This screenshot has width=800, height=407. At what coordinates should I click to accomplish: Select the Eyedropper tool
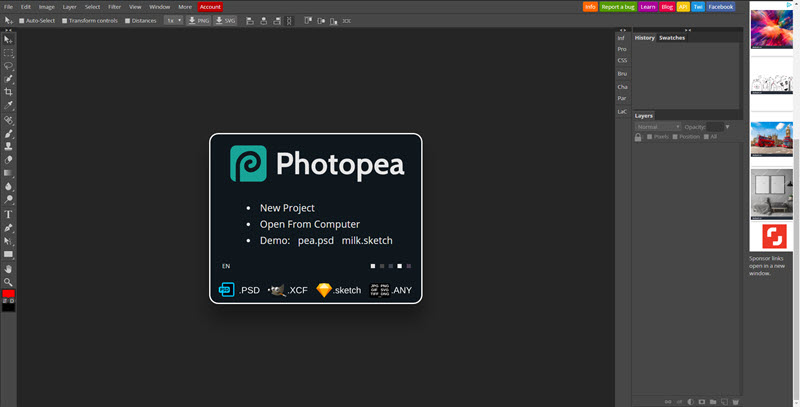click(x=8, y=106)
